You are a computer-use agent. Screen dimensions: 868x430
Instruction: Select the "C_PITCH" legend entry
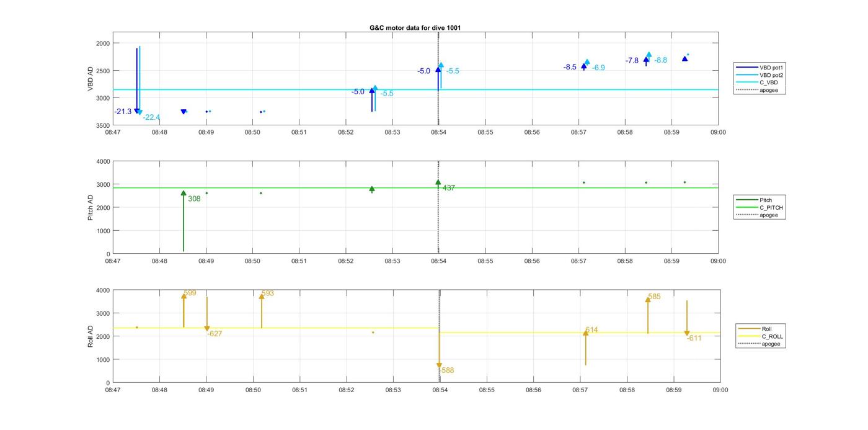[x=759, y=207]
